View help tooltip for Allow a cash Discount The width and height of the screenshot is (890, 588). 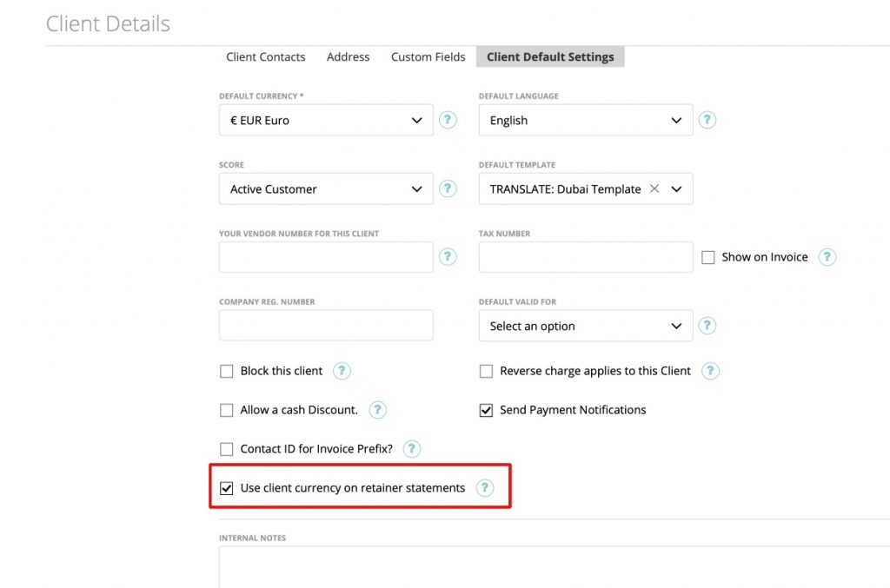pyautogui.click(x=377, y=410)
